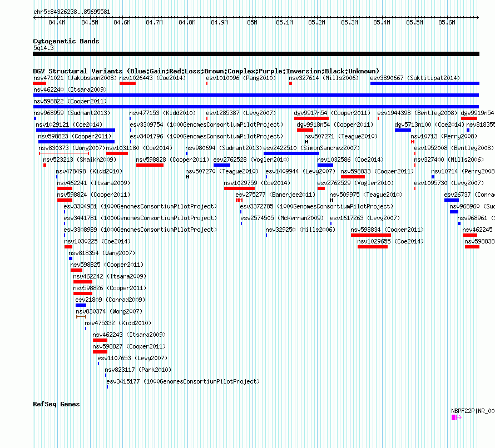The image size is (495, 448).
Task: Select the red nsv598828 (Cooper2011) bar
Action: click(150, 165)
